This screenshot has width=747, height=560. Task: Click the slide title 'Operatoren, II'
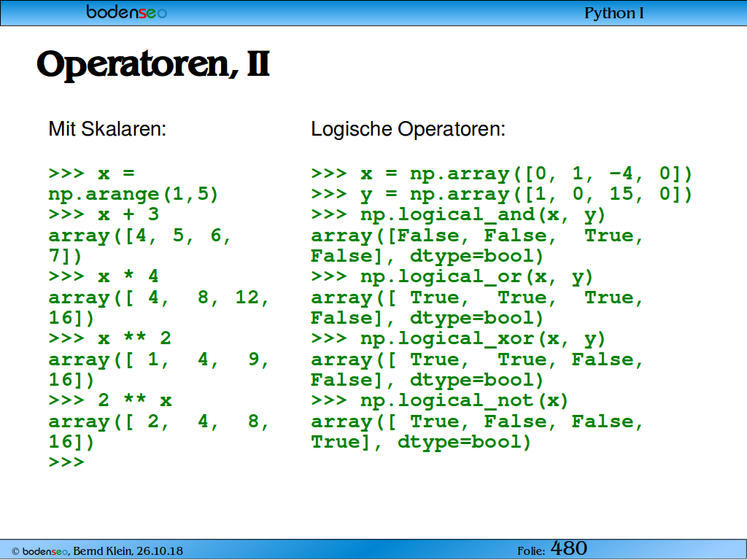[x=153, y=64]
